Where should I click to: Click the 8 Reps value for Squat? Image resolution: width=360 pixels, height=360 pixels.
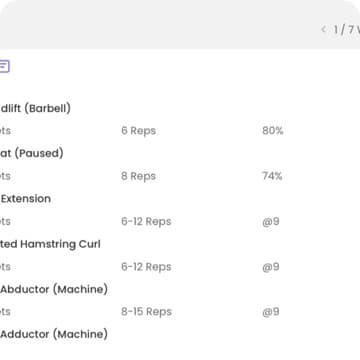[138, 176]
